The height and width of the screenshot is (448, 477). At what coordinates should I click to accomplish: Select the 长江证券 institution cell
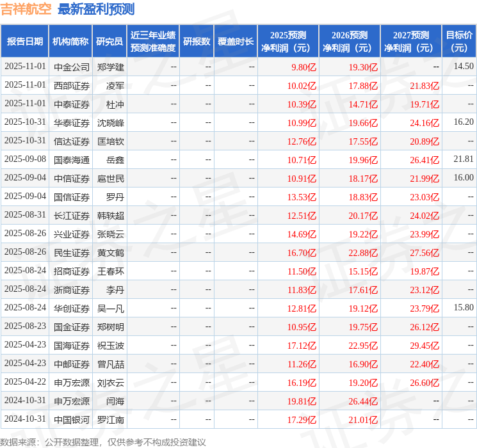pyautogui.click(x=72, y=216)
